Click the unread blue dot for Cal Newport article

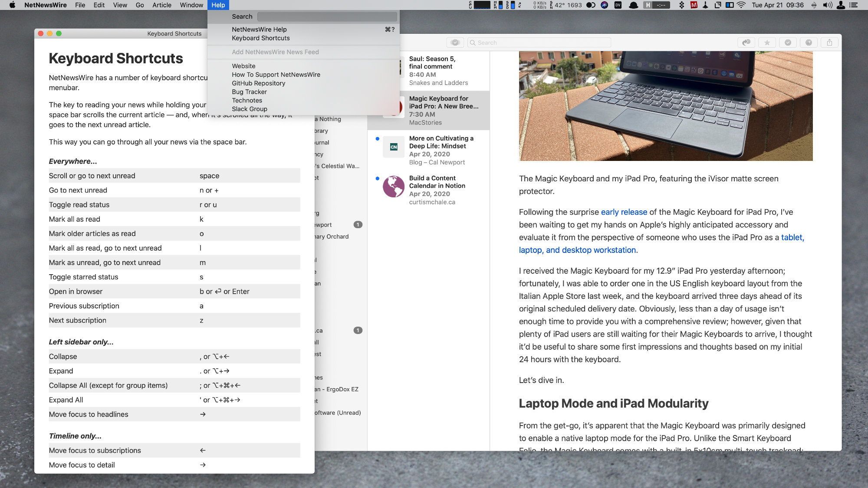tap(375, 139)
